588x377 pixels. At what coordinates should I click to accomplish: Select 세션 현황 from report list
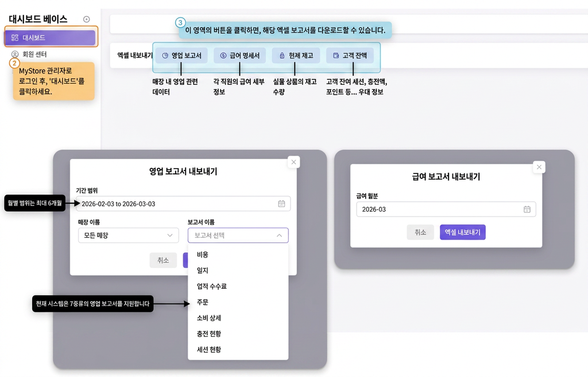click(238, 349)
